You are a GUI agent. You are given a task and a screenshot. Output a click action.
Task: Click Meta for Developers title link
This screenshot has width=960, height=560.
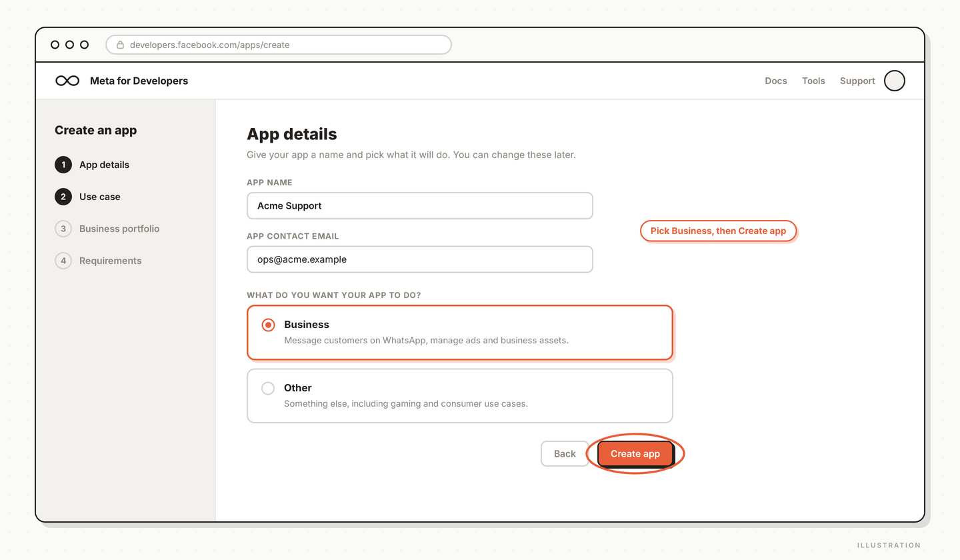coord(139,81)
